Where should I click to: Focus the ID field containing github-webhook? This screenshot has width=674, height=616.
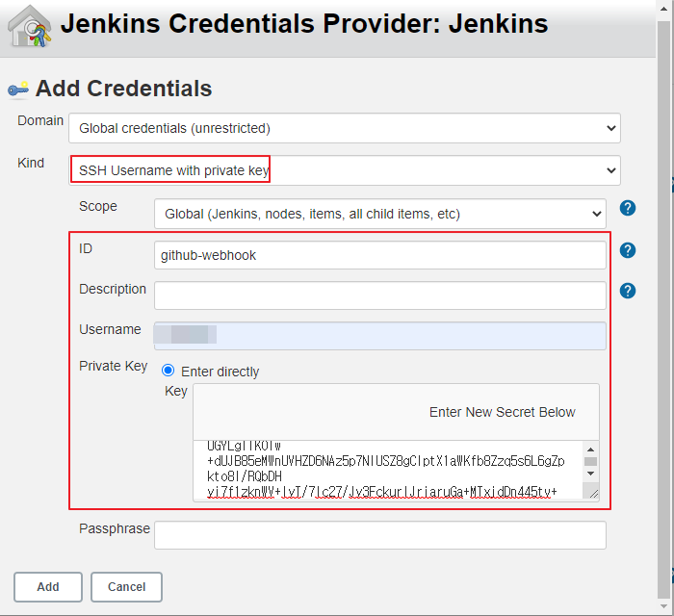point(380,255)
